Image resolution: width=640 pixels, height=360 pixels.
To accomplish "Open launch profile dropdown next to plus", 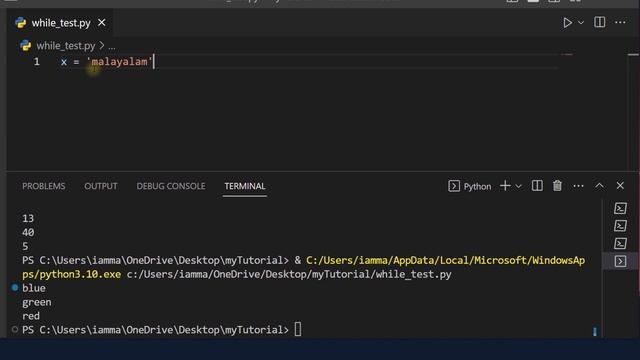I will click(x=518, y=186).
